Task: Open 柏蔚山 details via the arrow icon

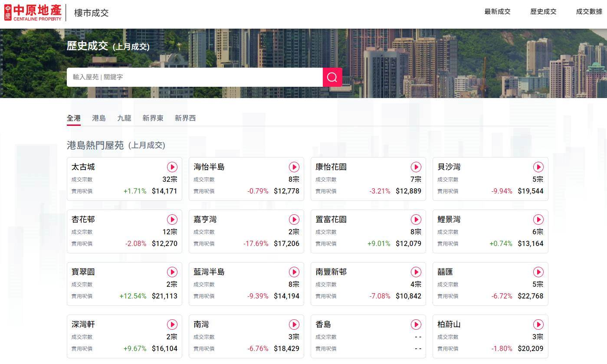Action: click(538, 324)
